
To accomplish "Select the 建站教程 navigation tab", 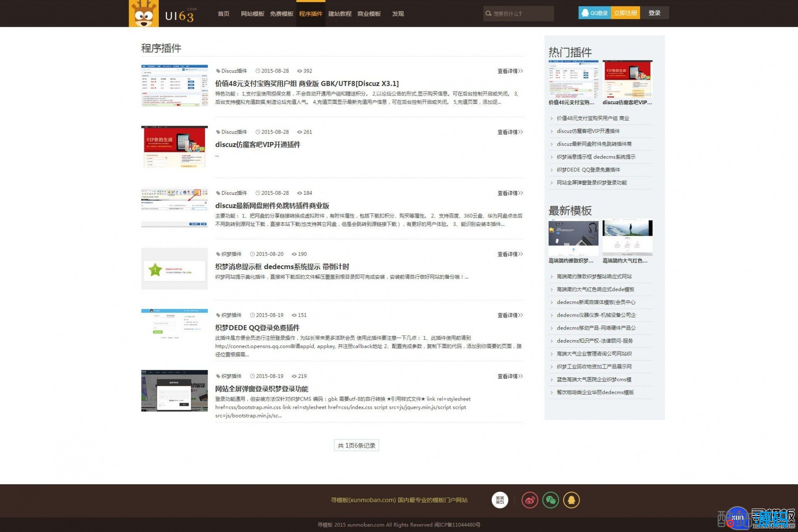I will [339, 14].
